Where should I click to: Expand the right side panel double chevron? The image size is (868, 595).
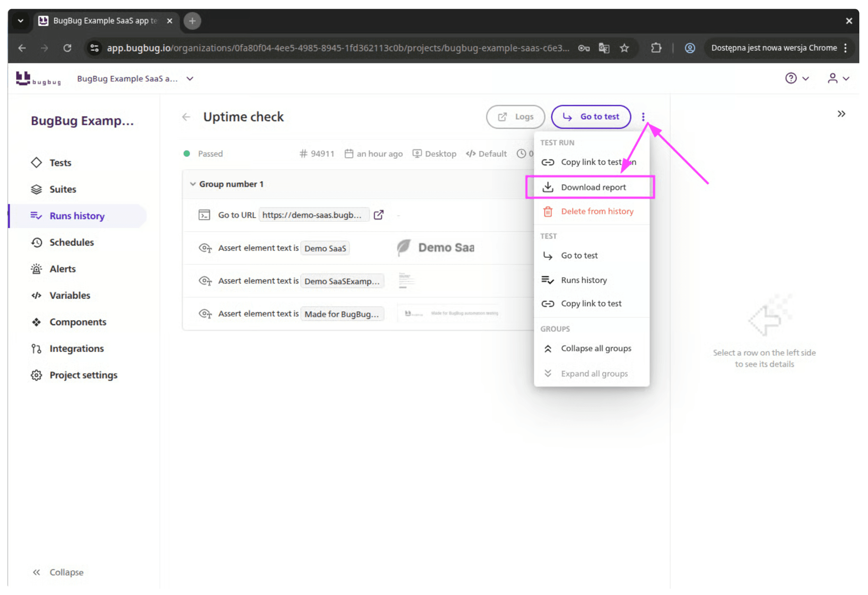[841, 114]
